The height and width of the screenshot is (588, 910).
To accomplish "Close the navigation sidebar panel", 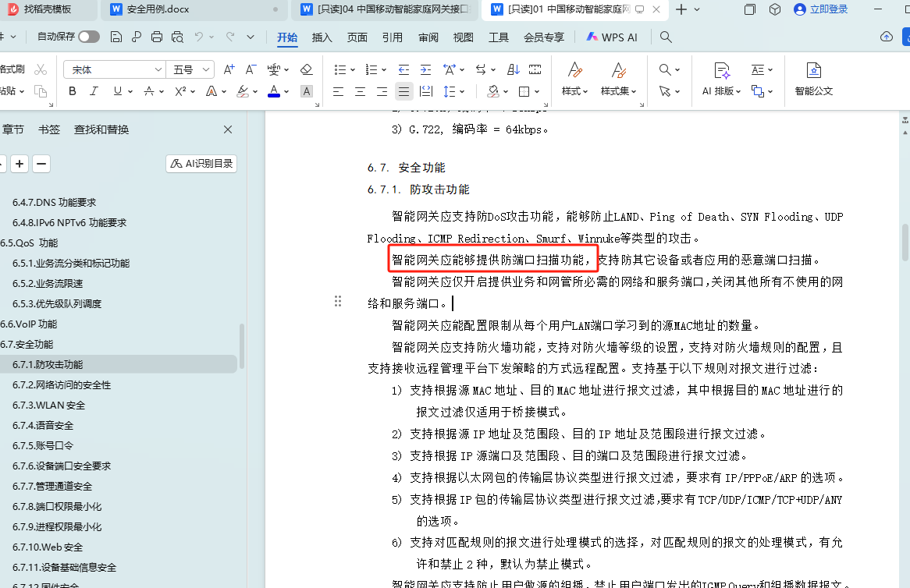I will [228, 129].
